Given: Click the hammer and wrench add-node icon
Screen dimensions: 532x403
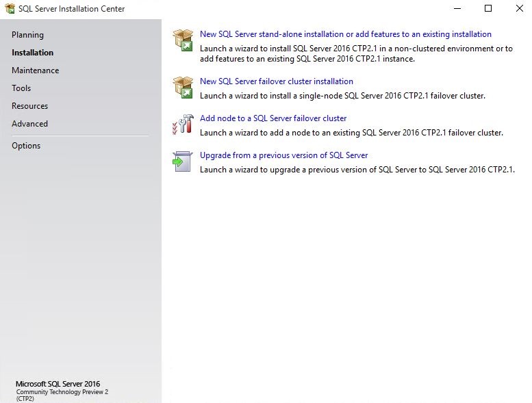Looking at the screenshot, I should coord(183,124).
